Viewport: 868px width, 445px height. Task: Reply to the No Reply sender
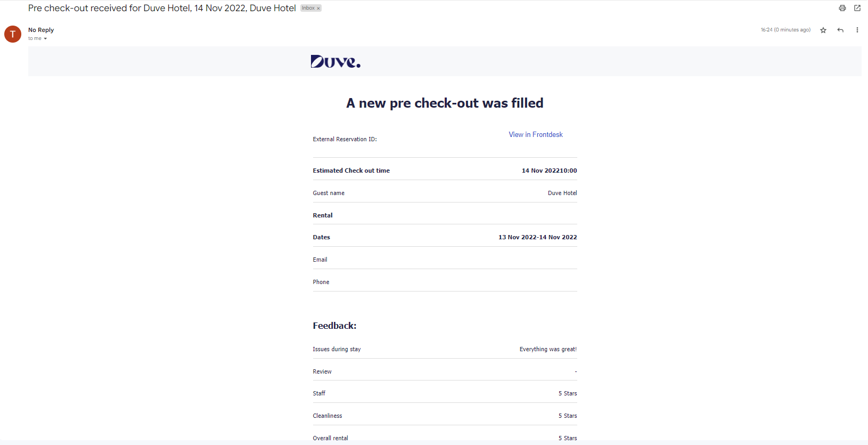[x=840, y=30]
